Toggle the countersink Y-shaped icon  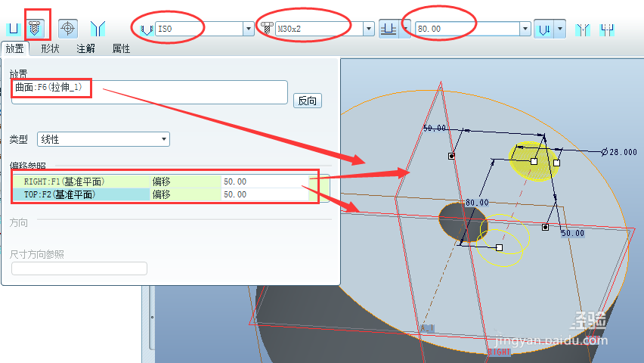pyautogui.click(x=98, y=29)
